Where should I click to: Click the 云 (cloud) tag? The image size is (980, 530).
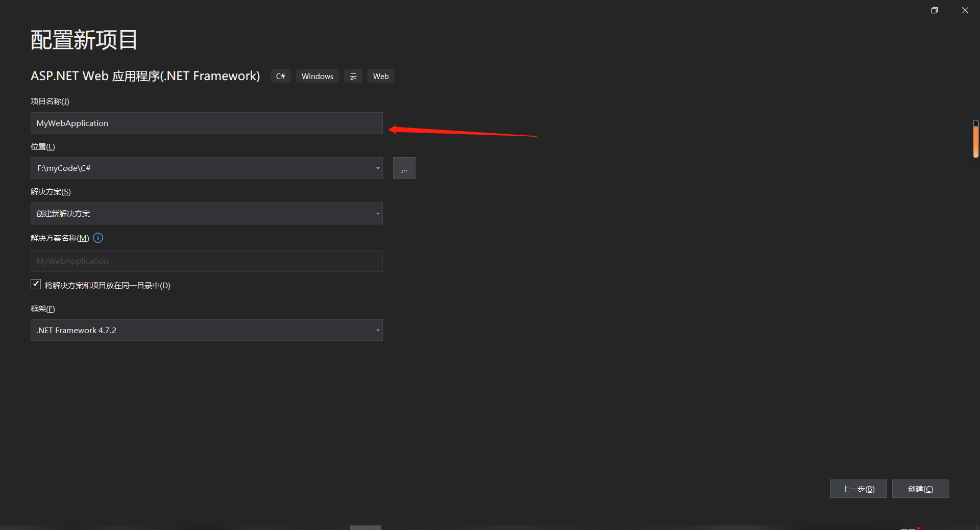pos(353,75)
